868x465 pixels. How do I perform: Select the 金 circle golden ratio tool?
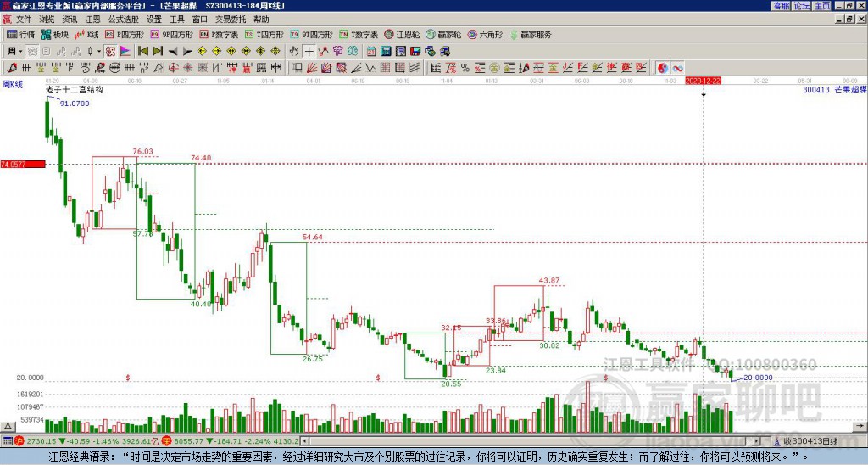494,68
